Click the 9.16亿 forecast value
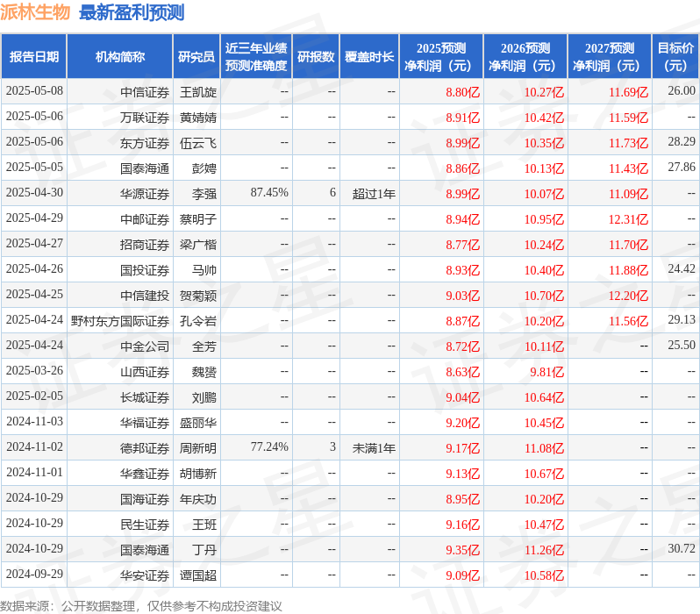The width and height of the screenshot is (700, 614). pyautogui.click(x=462, y=525)
